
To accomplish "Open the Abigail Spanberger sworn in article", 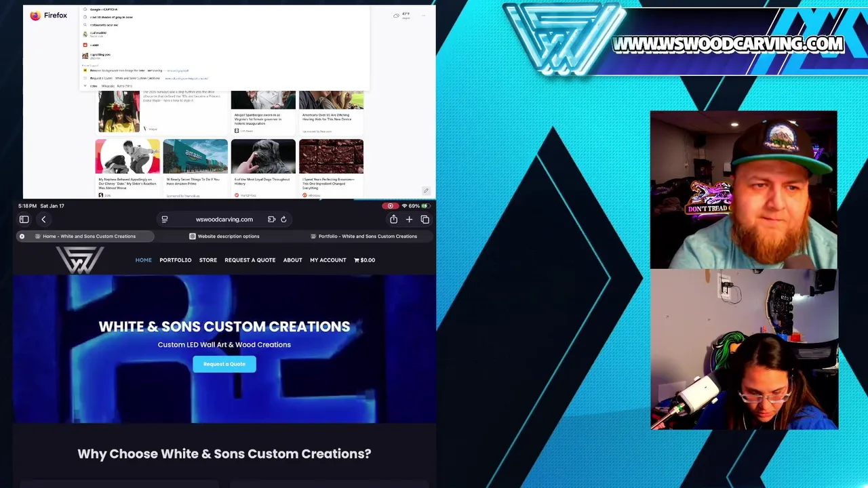I will [x=263, y=112].
